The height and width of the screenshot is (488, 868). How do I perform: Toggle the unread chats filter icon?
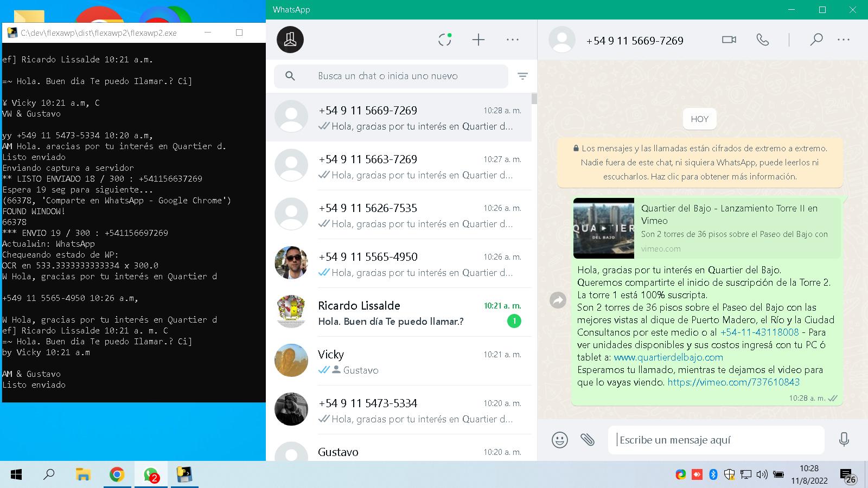[522, 76]
